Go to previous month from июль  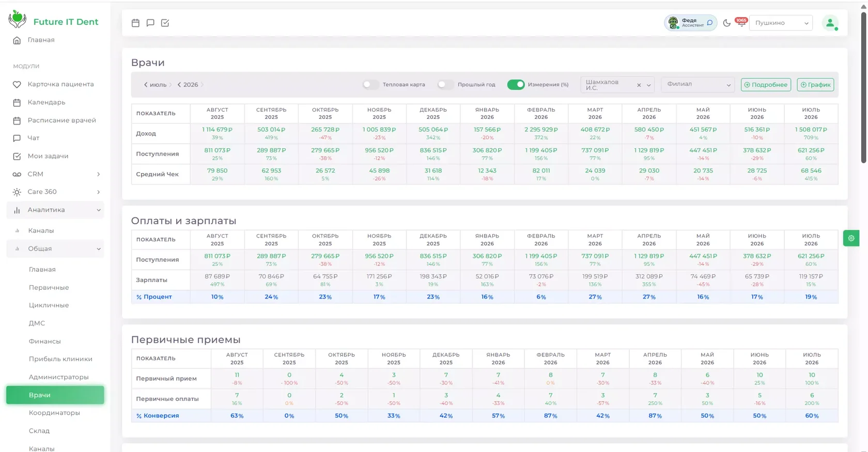point(146,85)
